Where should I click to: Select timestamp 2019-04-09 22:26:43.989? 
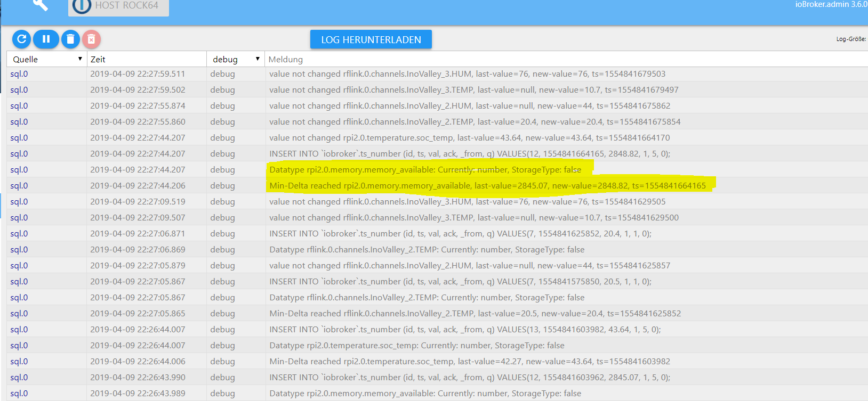138,394
